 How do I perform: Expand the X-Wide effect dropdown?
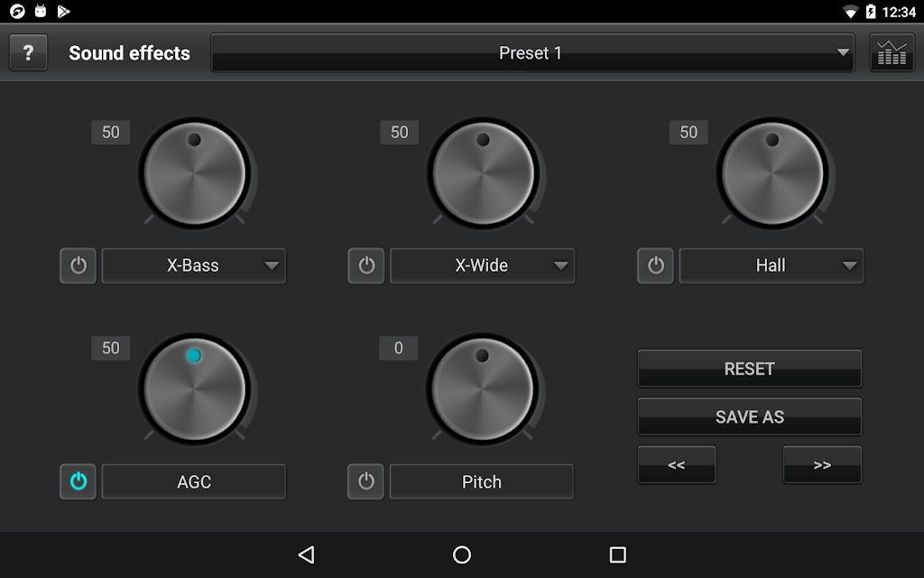pyautogui.click(x=482, y=266)
